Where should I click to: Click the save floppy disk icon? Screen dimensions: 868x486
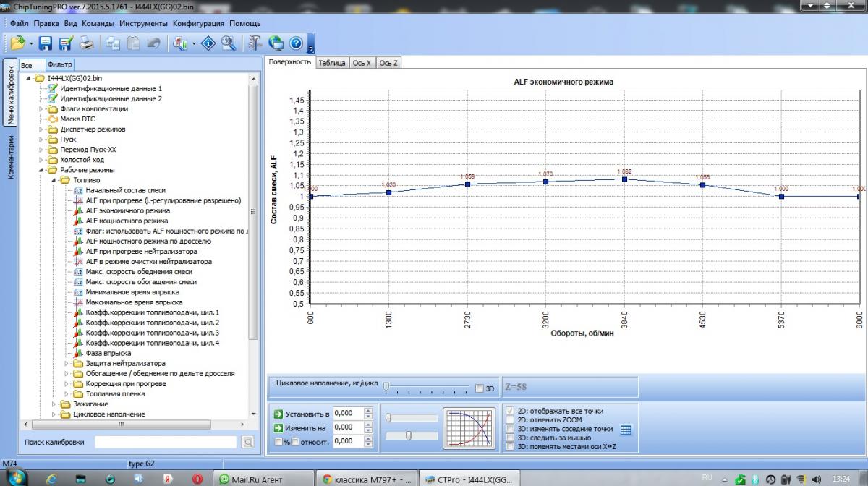point(45,43)
